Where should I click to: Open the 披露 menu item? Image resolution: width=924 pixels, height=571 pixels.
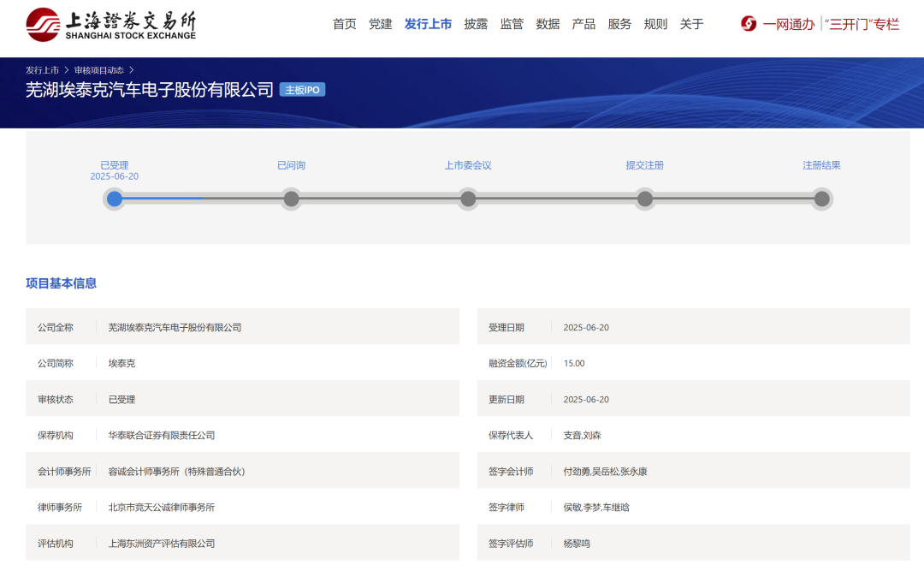tap(477, 24)
